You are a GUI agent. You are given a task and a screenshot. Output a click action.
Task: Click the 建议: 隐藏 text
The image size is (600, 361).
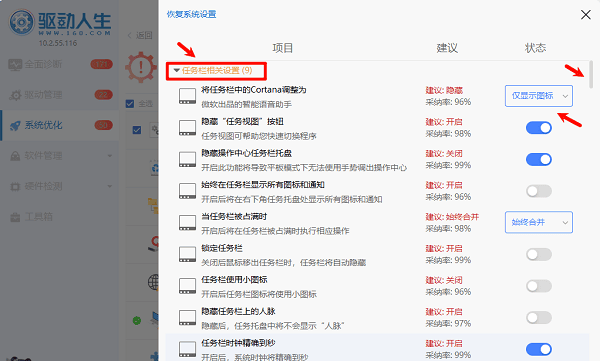(444, 91)
